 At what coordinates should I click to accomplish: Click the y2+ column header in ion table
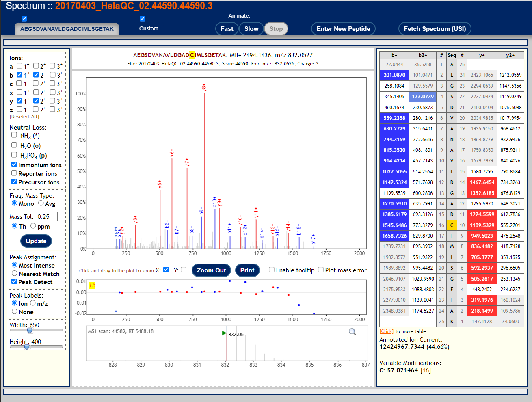pos(510,55)
